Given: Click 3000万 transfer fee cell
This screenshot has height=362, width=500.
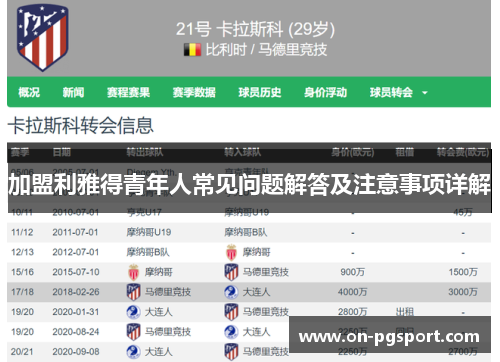Looking at the screenshot, I should click(463, 292).
